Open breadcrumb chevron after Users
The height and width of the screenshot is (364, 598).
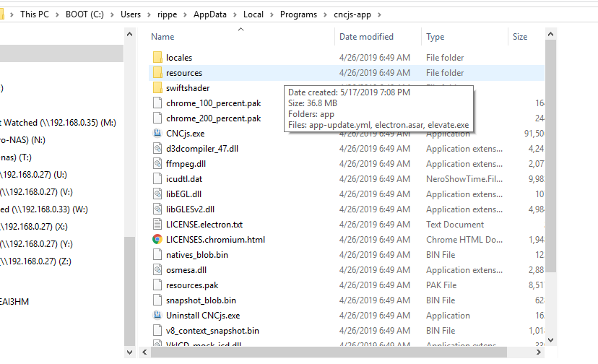tap(149, 14)
